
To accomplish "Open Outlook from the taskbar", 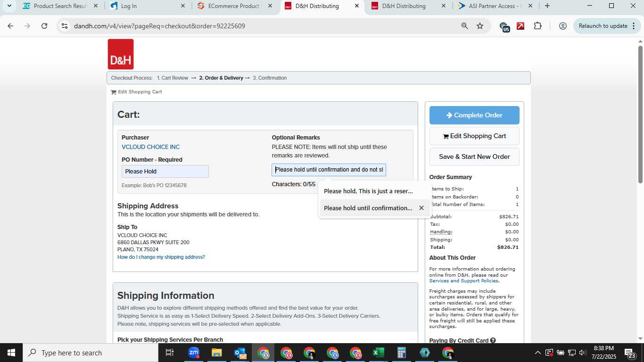I will (240, 353).
